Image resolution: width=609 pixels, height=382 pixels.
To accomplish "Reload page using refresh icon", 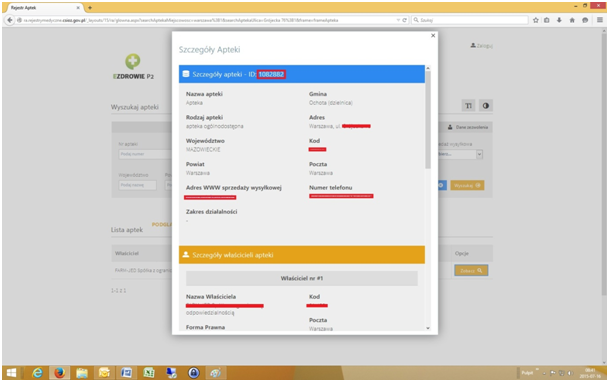I will pyautogui.click(x=404, y=20).
